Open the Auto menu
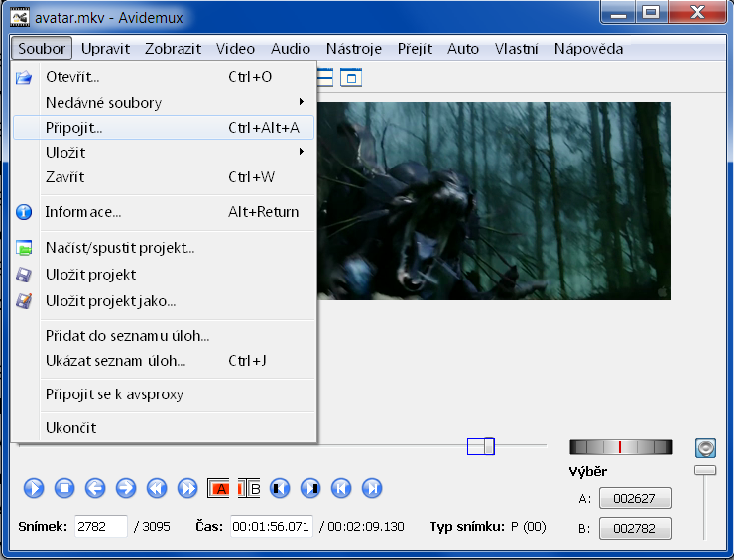This screenshot has height=560, width=734. click(x=463, y=49)
